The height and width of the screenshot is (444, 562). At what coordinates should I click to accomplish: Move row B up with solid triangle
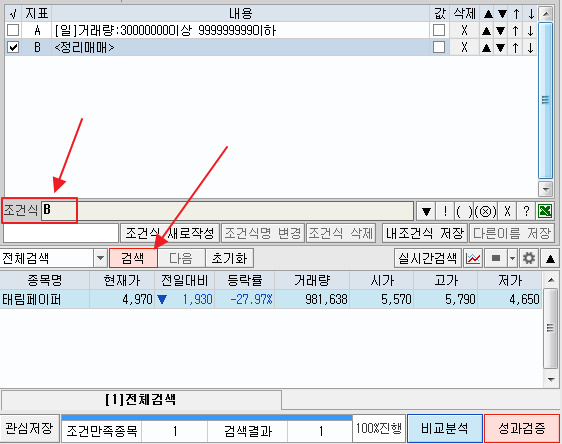(x=487, y=47)
